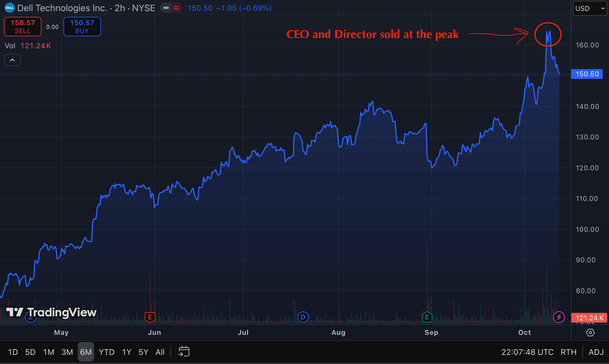Open the USD currency dropdown

pos(590,8)
